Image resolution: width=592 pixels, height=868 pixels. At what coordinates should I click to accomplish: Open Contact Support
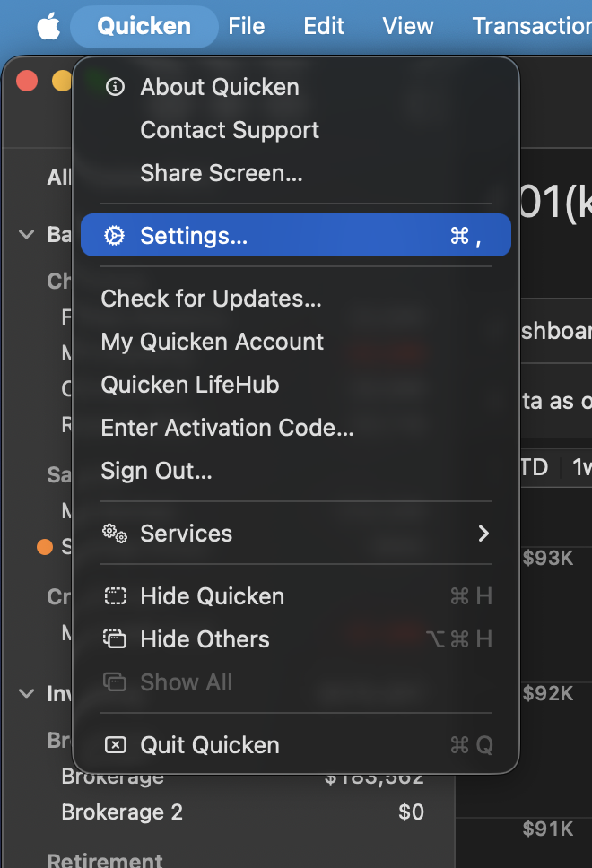[230, 130]
